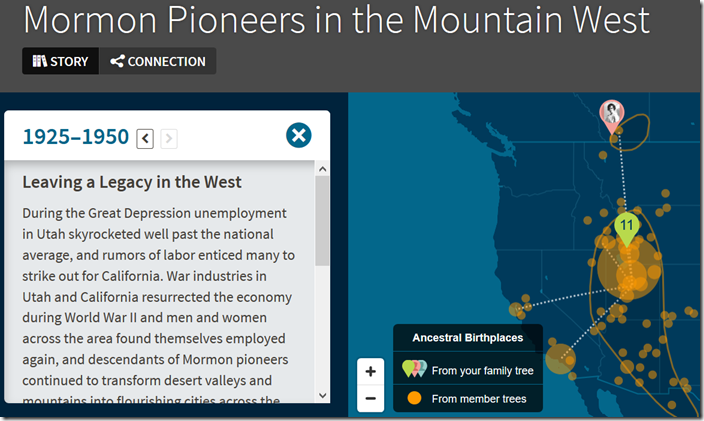Click the books icon on the Story tab

[x=40, y=61]
